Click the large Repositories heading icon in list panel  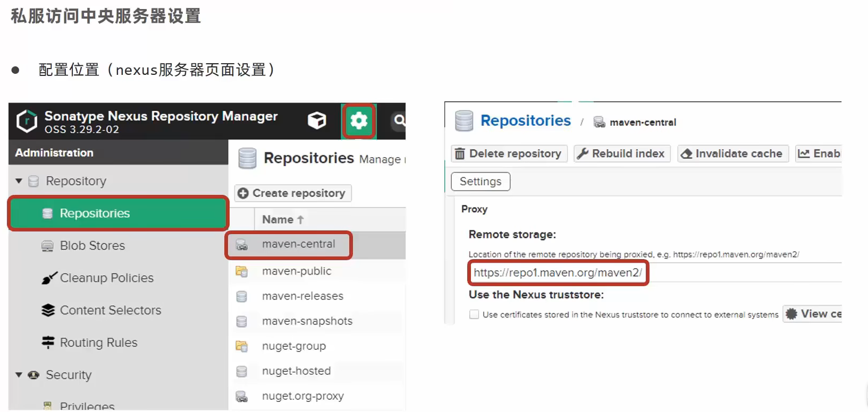click(247, 158)
